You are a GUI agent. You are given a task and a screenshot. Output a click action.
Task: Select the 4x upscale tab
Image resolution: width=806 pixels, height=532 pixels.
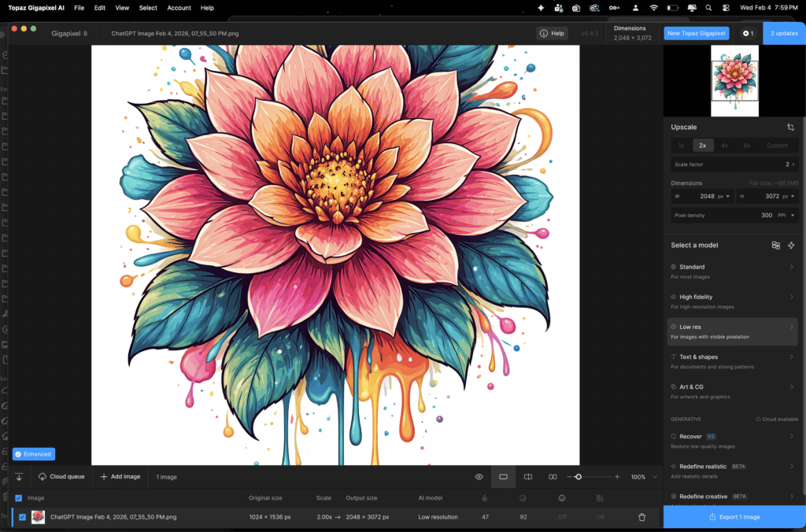(724, 146)
